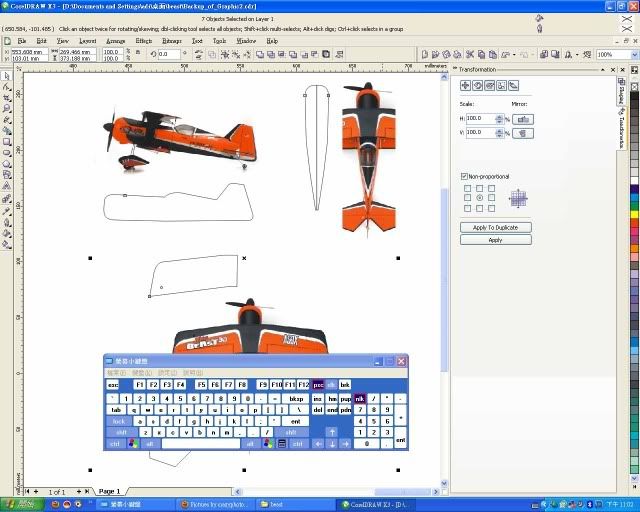The width and height of the screenshot is (640, 512).
Task: Click the bksp key on on-screen keyboard
Action: [296, 399]
